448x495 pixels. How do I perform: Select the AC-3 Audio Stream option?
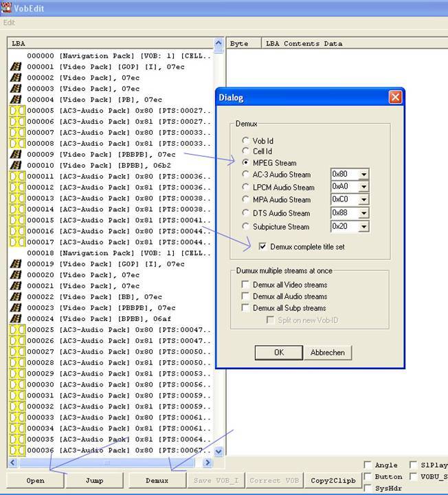coord(245,174)
